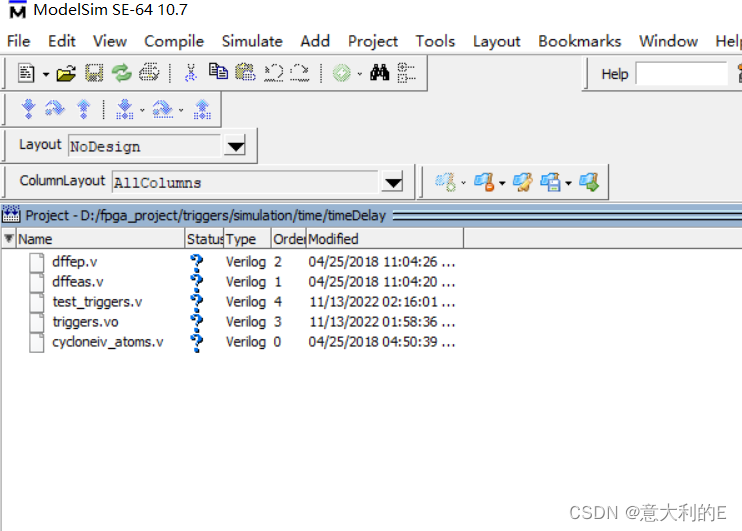Click the column sort triangle beside Name
742x531 pixels.
click(x=9, y=239)
